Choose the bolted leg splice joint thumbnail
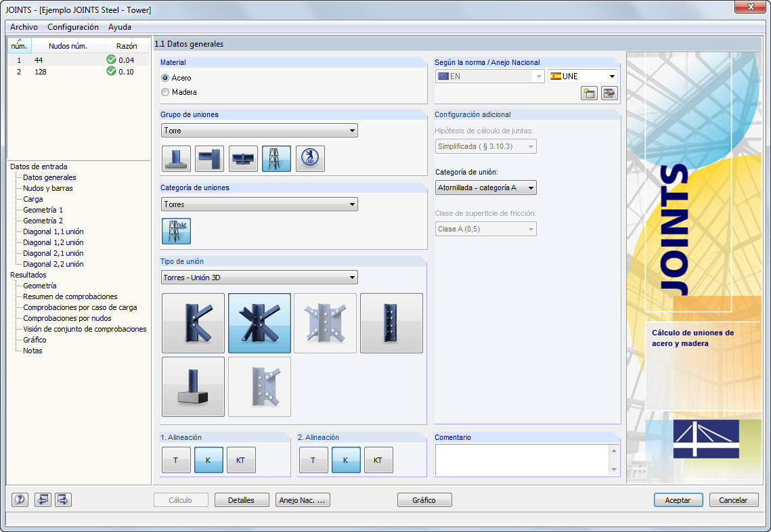The height and width of the screenshot is (532, 771). 391,323
